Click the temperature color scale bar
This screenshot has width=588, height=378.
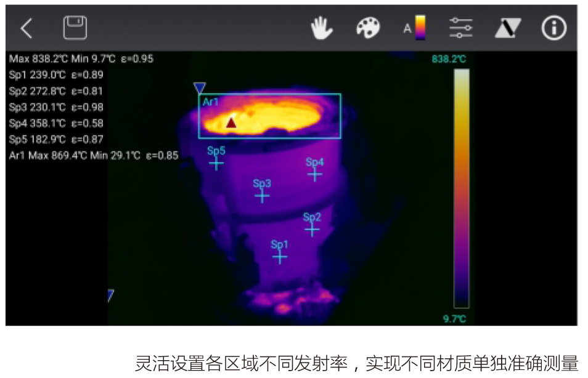point(461,188)
